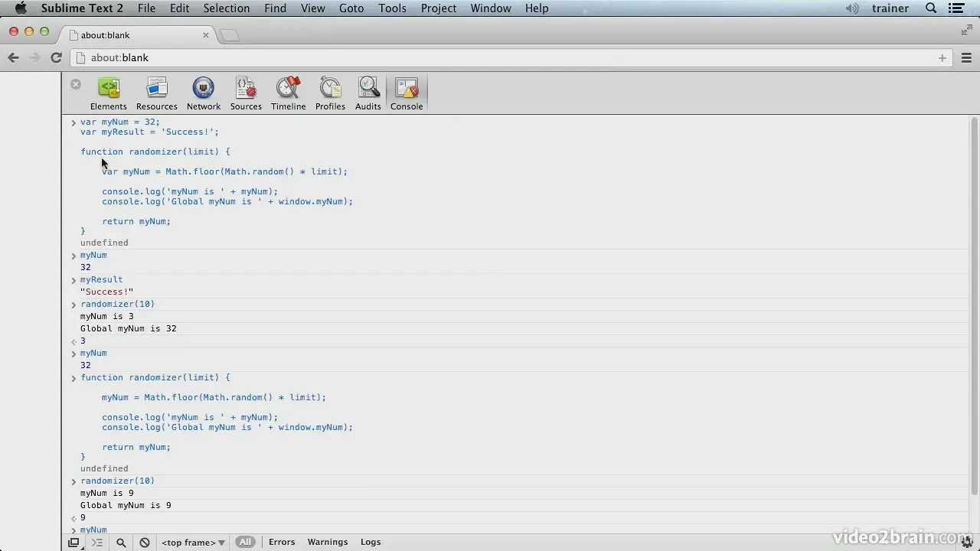Open the Elements panel in DevTools
The width and height of the screenshot is (980, 551).
pyautogui.click(x=109, y=94)
